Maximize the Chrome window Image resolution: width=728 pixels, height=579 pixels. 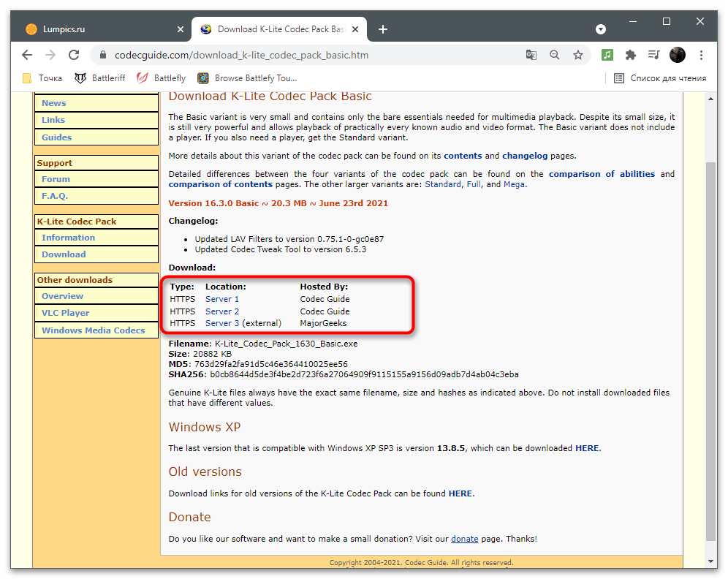point(667,21)
